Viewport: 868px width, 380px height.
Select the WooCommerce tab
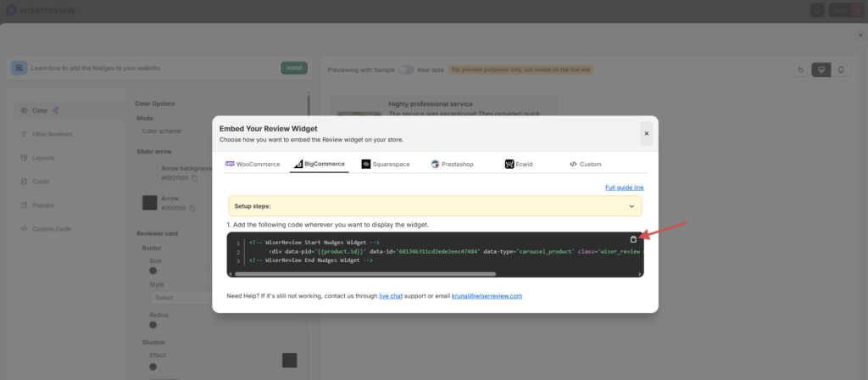coord(252,164)
